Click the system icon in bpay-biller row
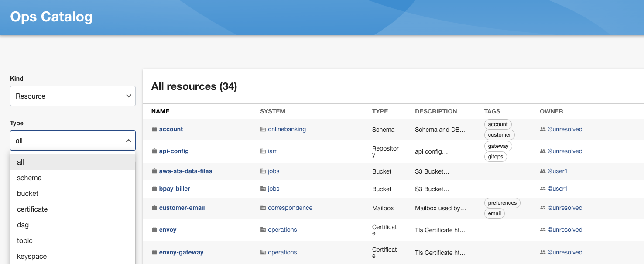The image size is (644, 264). pyautogui.click(x=263, y=189)
